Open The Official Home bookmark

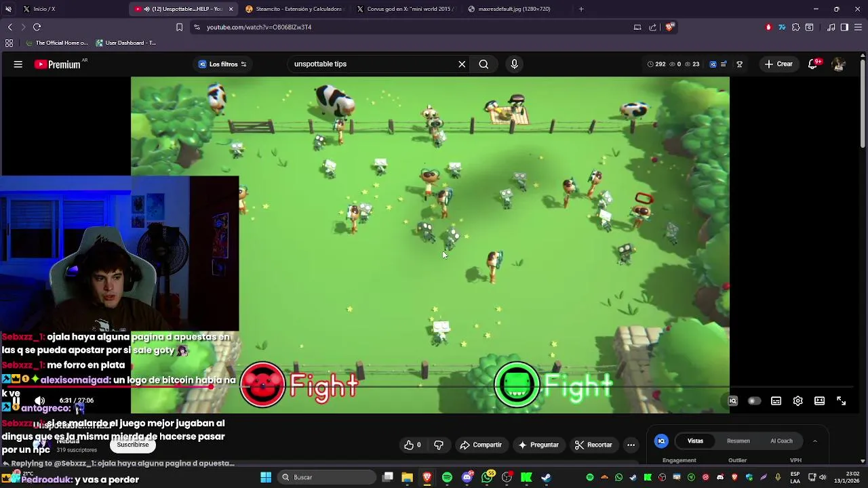coord(56,43)
